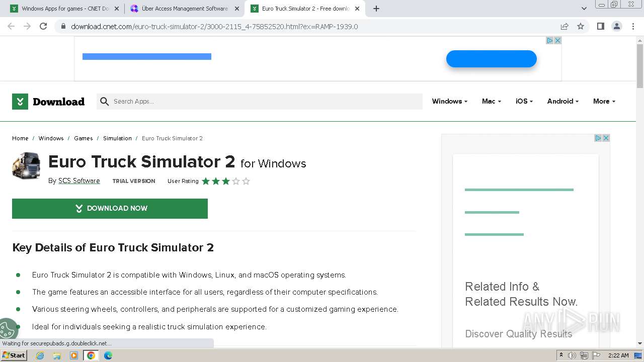Viewport: 644px width, 362px height.
Task: Expand the iOS menu
Action: (x=524, y=101)
